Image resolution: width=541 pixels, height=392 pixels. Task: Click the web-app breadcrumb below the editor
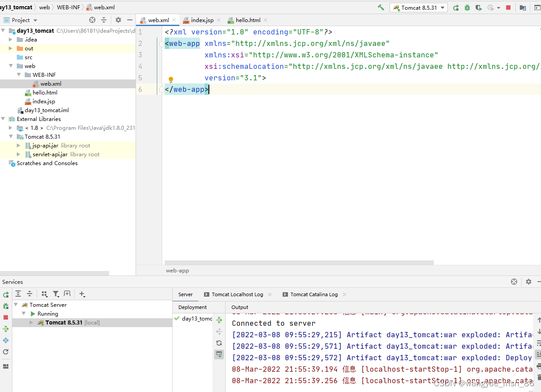(x=178, y=271)
